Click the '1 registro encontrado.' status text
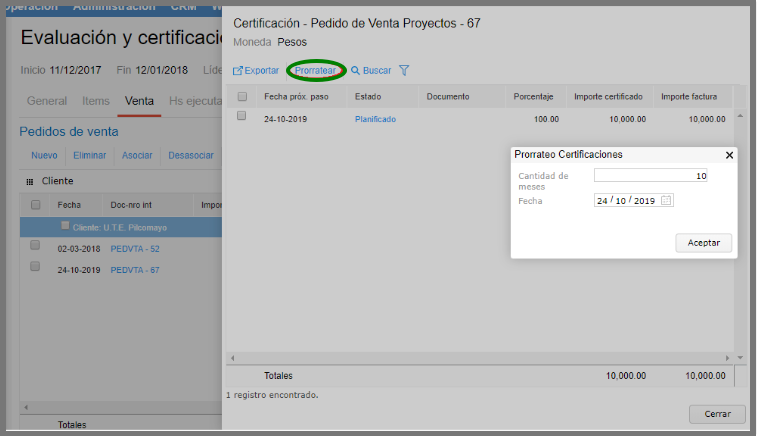 click(272, 395)
